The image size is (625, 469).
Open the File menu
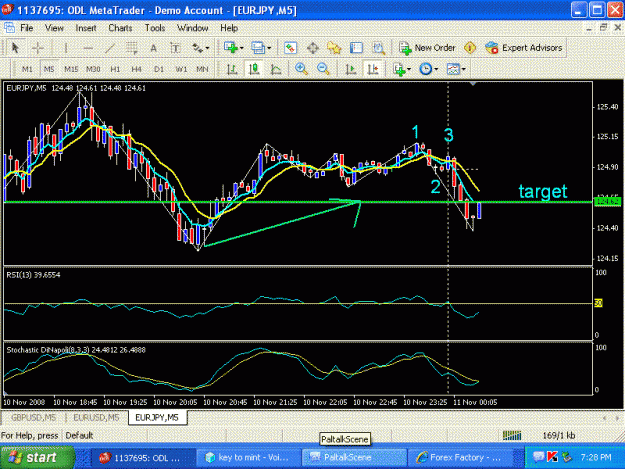(27, 28)
